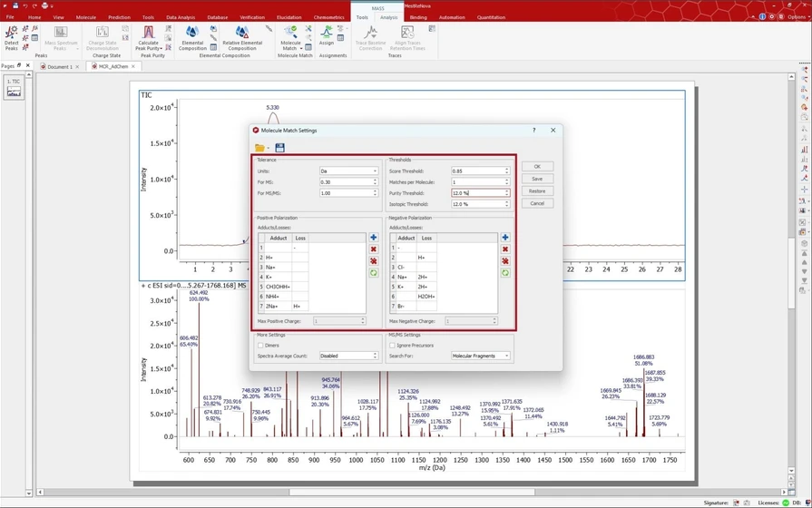Delete all positive adducts with double X icon
The height and width of the screenshot is (508, 812).
click(374, 261)
